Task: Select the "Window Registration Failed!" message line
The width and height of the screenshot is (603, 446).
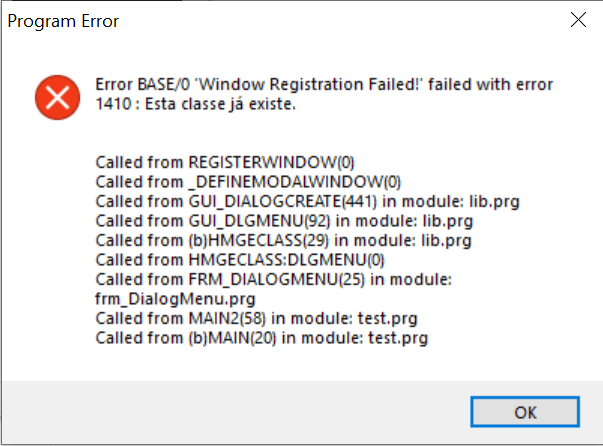Action: point(323,84)
